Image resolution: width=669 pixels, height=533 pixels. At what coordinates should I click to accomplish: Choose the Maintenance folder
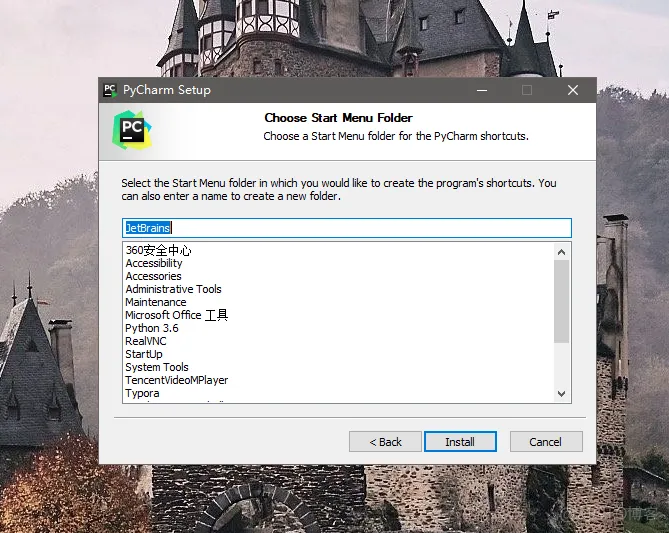156,302
